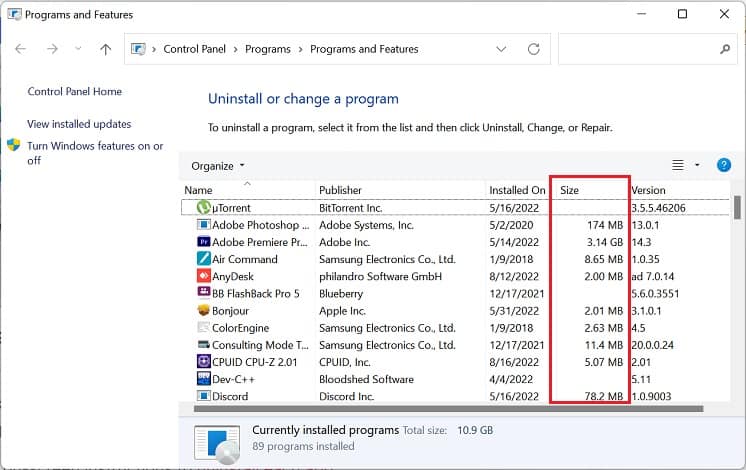Refresh the Programs and Features list

534,49
